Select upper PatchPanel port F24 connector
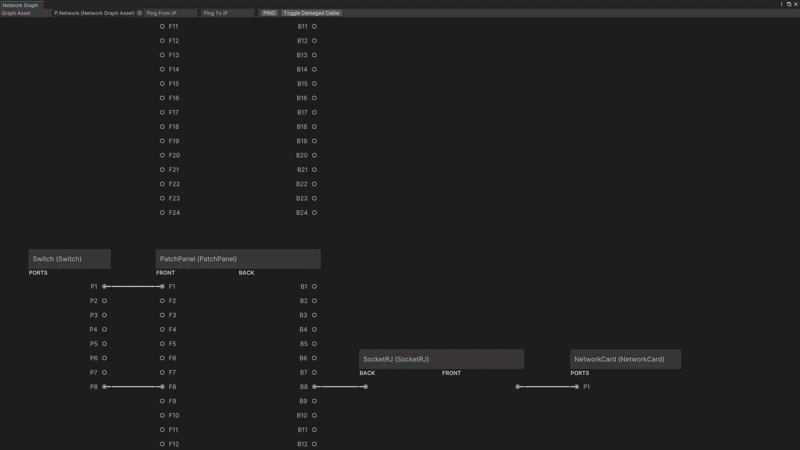Image resolution: width=800 pixels, height=450 pixels. 162,213
